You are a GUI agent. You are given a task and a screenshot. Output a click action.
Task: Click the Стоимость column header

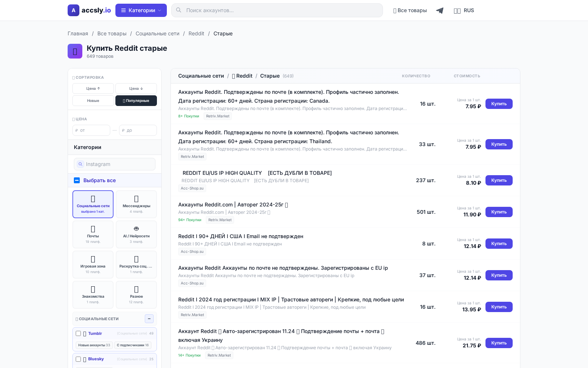467,76
